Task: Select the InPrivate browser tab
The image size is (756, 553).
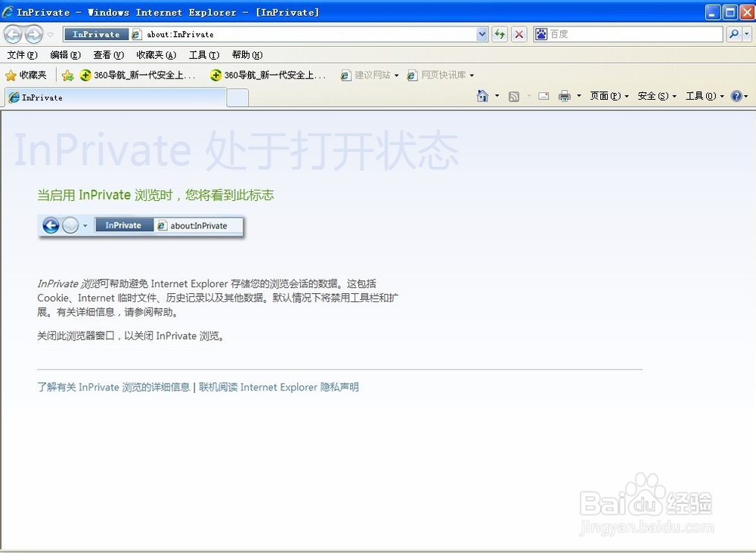Action: point(113,97)
